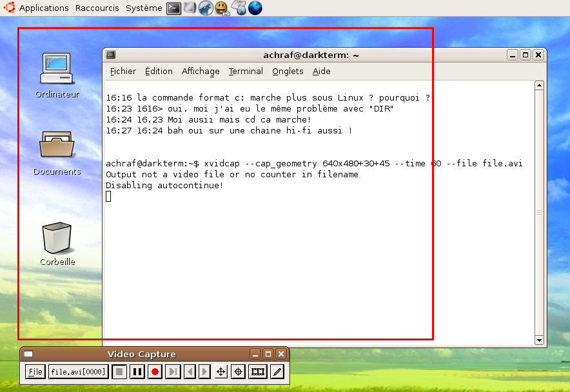
Task: Go to previous movie with left arrow
Action: [x=190, y=371]
